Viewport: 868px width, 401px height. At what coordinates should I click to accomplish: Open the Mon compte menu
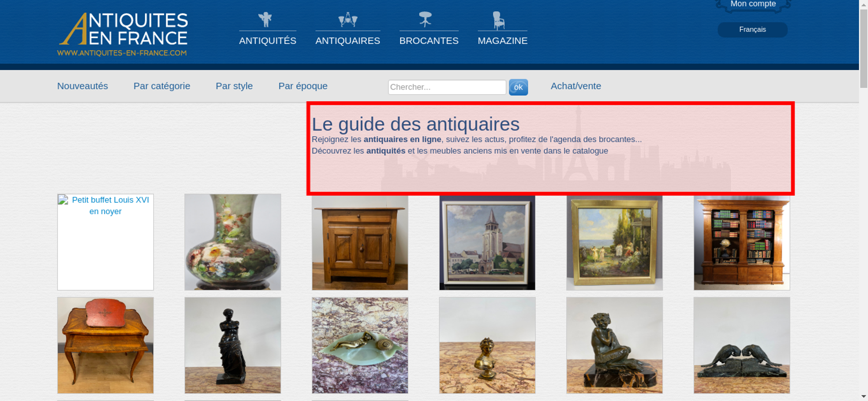point(753,4)
